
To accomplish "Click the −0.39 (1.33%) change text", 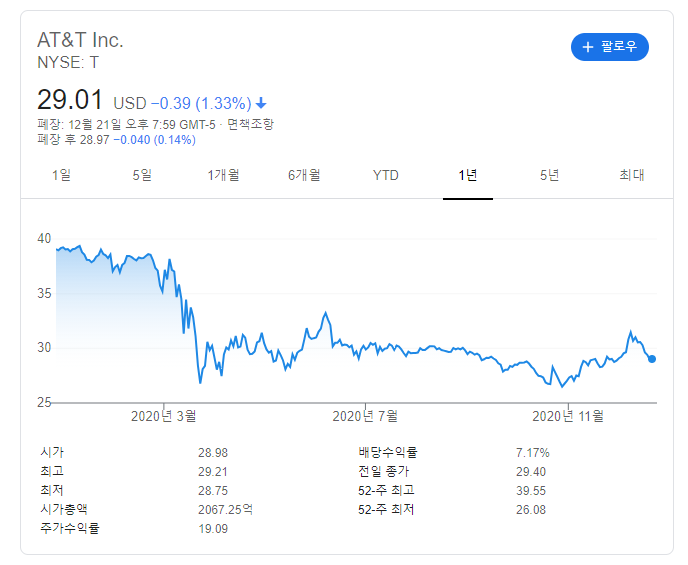I will pos(201,104).
